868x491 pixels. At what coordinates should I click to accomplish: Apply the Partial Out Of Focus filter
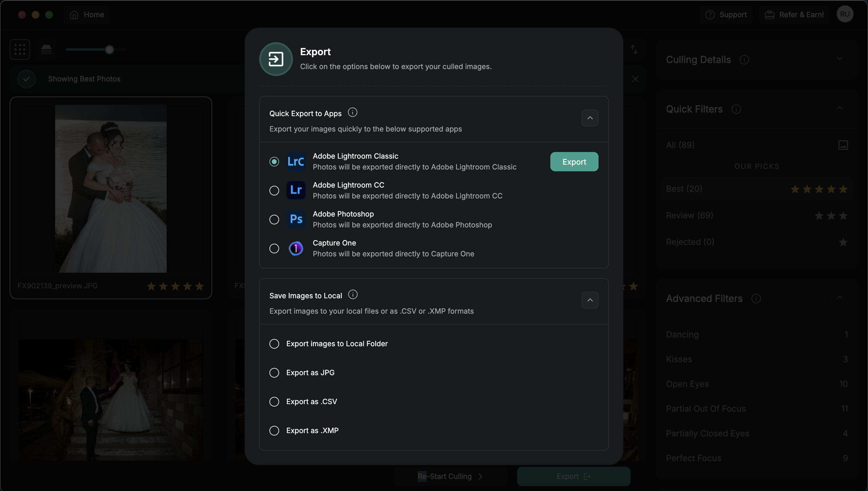pyautogui.click(x=757, y=409)
